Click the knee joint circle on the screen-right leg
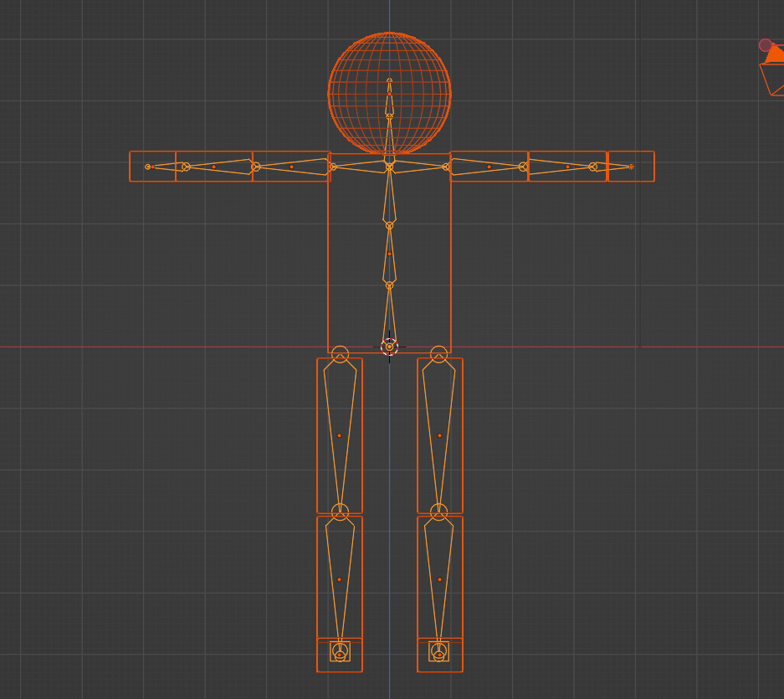Image resolution: width=784 pixels, height=699 pixels. pyautogui.click(x=438, y=511)
